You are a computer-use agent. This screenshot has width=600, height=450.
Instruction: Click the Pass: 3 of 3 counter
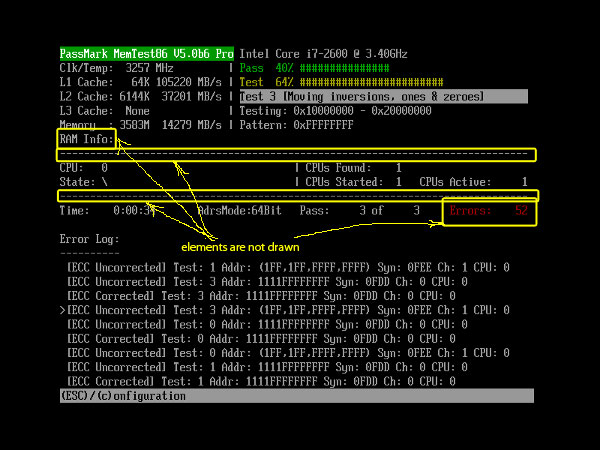360,210
